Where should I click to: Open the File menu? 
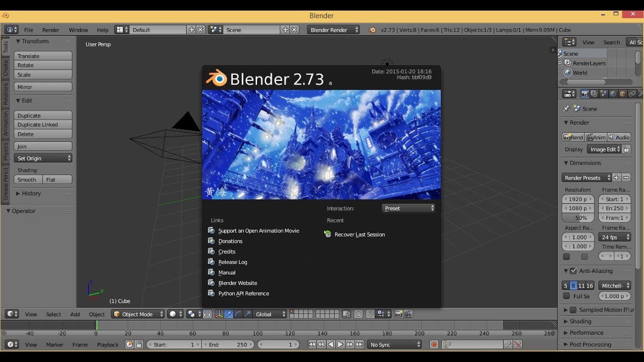pos(29,30)
